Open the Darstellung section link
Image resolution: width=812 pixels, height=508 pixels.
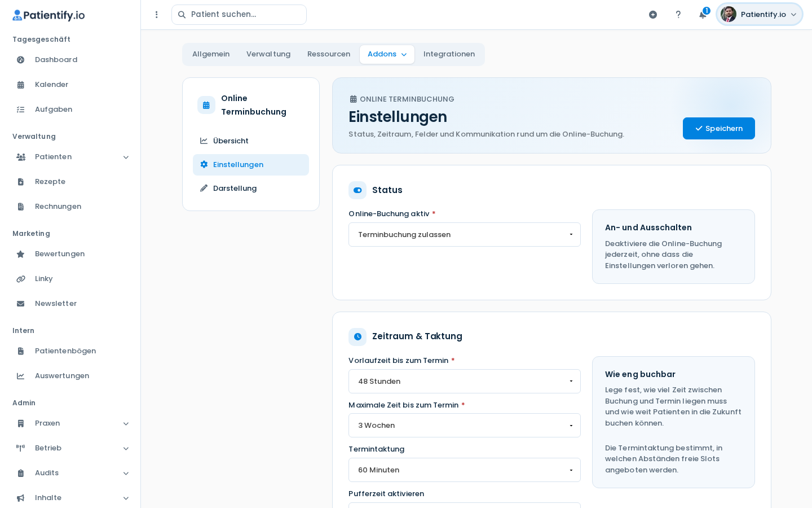[251, 189]
